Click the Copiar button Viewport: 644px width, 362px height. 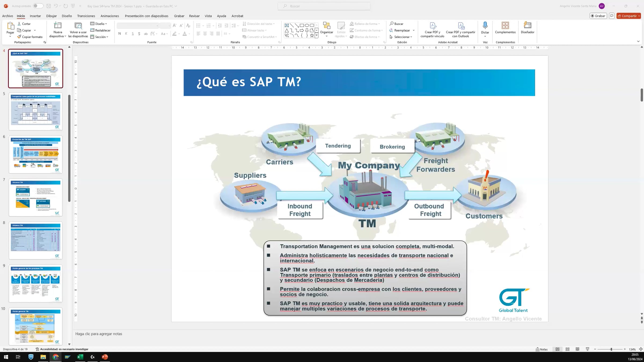(24, 30)
